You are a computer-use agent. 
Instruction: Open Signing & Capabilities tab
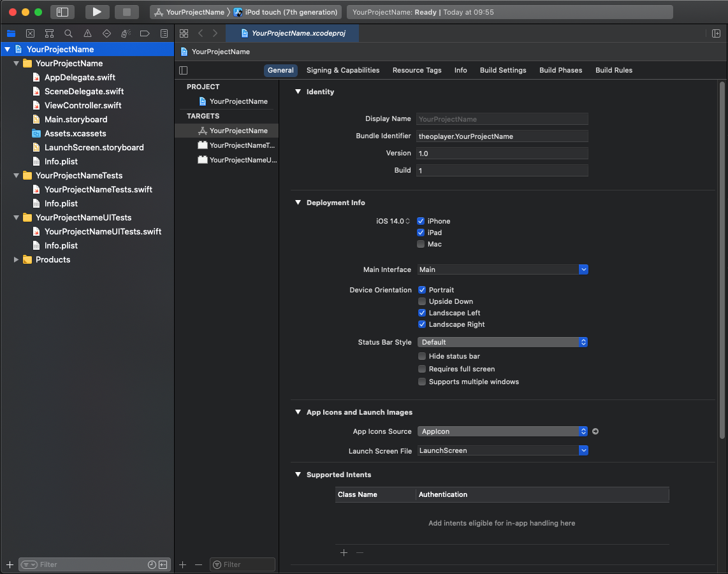[x=342, y=70]
